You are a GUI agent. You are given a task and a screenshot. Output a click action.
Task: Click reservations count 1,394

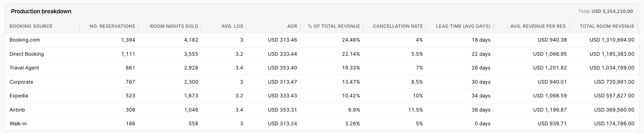pos(128,40)
